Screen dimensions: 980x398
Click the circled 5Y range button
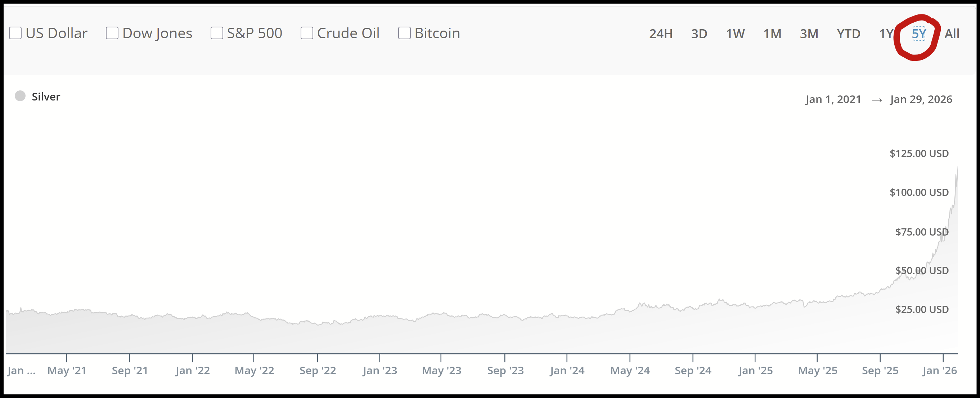pos(919,34)
